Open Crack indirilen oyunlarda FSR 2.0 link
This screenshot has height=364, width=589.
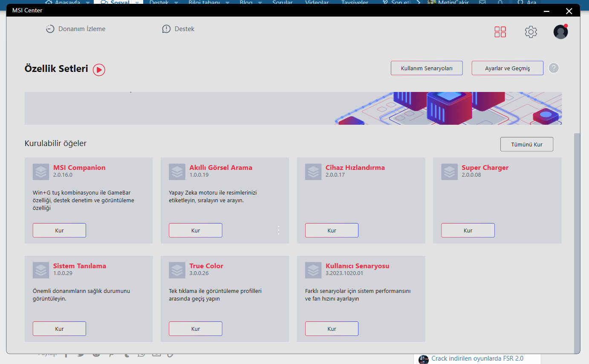[x=477, y=358]
